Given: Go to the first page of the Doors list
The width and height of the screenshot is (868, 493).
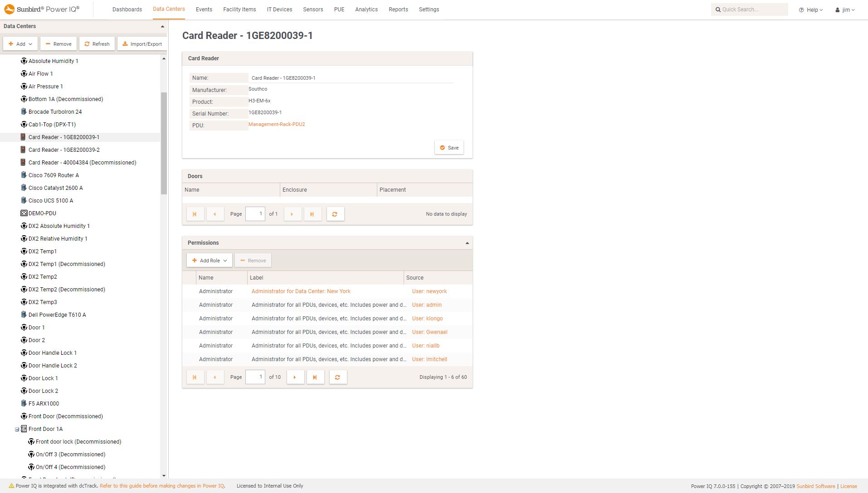Looking at the screenshot, I should [x=195, y=213].
